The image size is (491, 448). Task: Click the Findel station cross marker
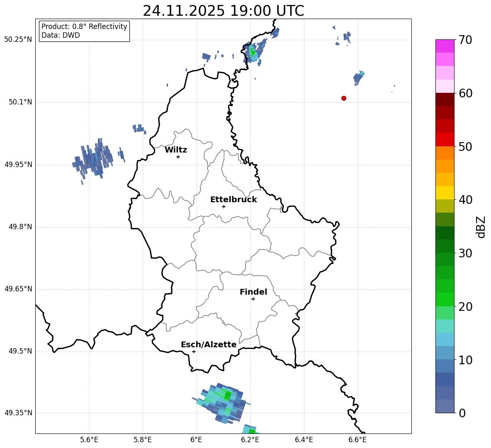point(253,299)
